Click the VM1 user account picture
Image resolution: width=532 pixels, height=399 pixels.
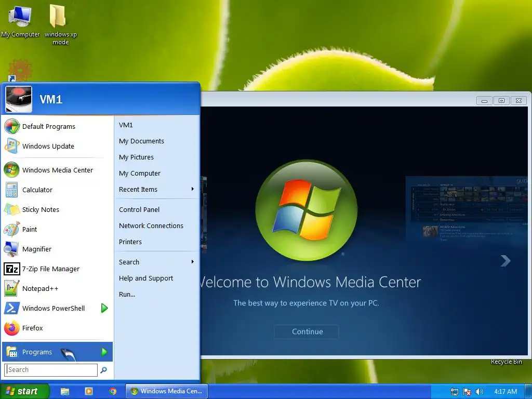(19, 99)
